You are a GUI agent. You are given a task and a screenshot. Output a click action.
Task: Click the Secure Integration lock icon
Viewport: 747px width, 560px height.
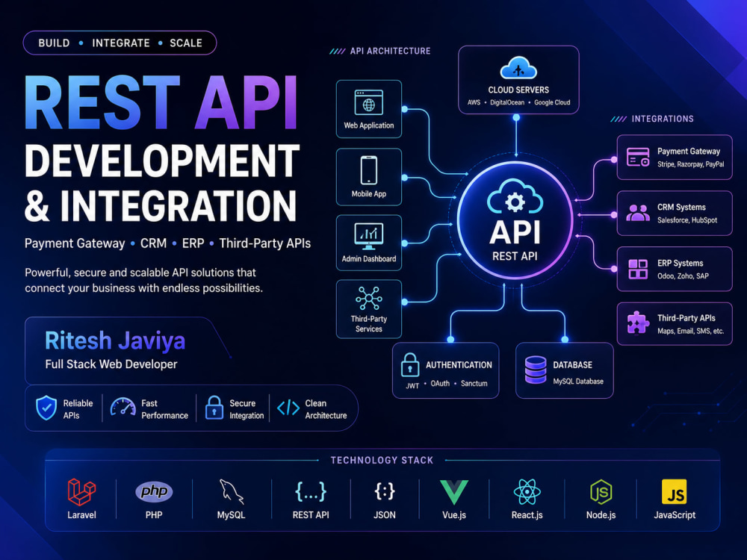click(214, 408)
